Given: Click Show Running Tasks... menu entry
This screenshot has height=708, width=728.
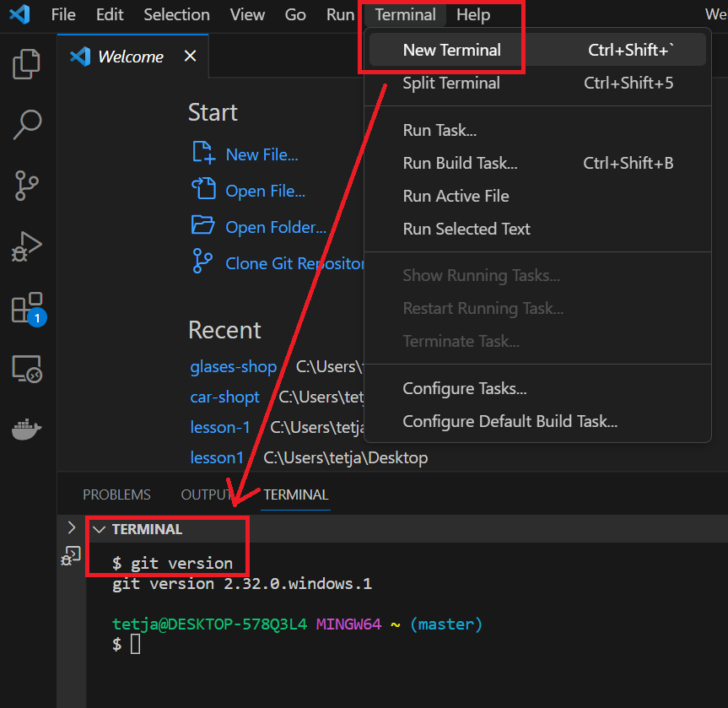Looking at the screenshot, I should (x=537, y=275).
